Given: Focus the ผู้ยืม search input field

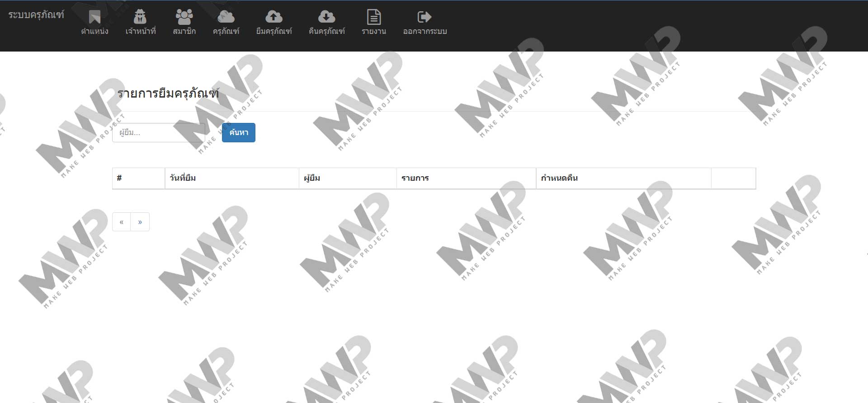Looking at the screenshot, I should tap(159, 132).
